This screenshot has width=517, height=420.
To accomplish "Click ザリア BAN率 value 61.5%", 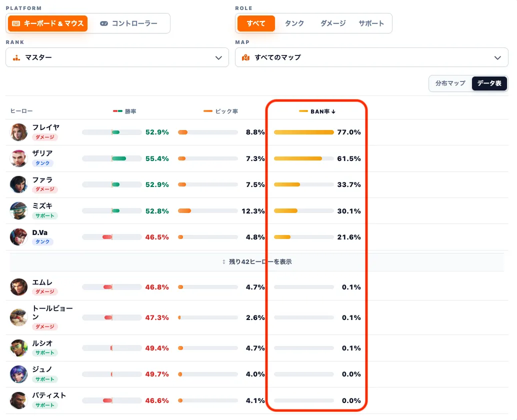I will [349, 158].
